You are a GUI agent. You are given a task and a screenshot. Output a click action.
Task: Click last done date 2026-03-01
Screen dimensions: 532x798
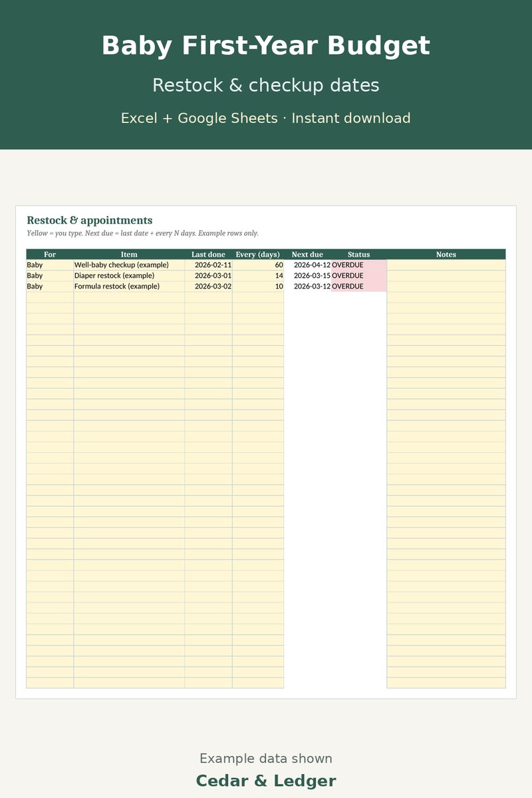tap(209, 275)
